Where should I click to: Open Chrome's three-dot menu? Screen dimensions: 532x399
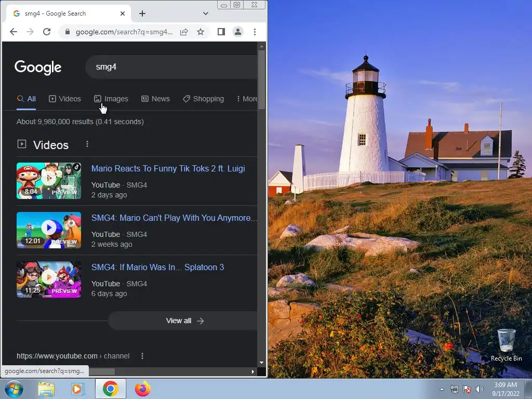255,32
